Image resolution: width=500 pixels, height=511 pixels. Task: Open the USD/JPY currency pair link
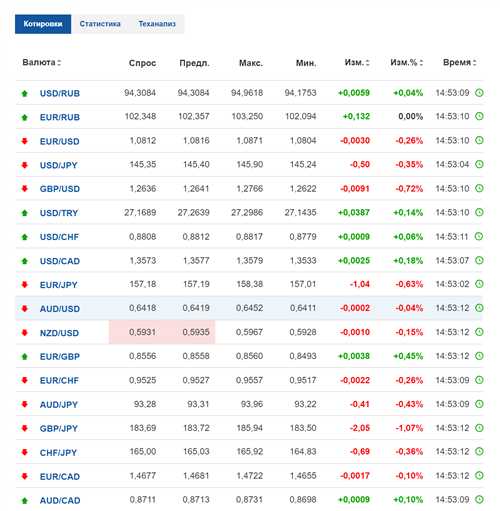pyautogui.click(x=59, y=165)
